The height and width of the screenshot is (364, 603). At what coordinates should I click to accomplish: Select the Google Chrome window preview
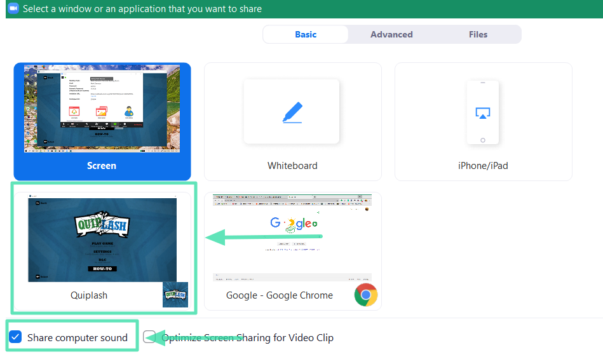pos(292,238)
